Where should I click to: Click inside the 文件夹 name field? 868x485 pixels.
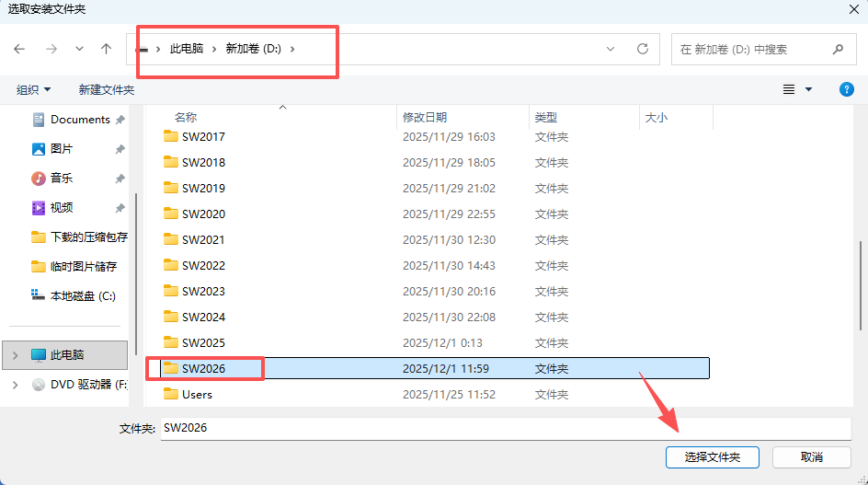click(x=506, y=428)
